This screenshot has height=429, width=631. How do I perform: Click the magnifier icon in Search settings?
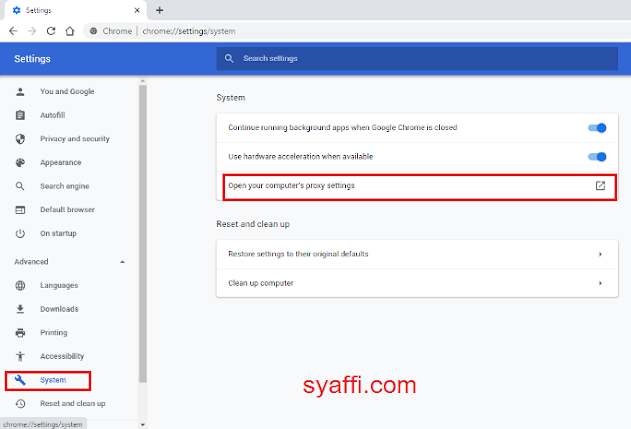[x=229, y=58]
